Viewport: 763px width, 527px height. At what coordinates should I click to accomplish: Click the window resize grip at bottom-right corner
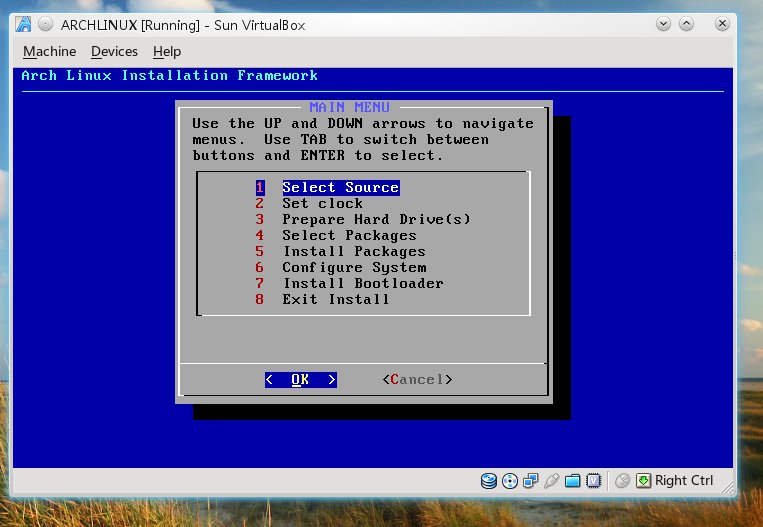click(x=727, y=488)
